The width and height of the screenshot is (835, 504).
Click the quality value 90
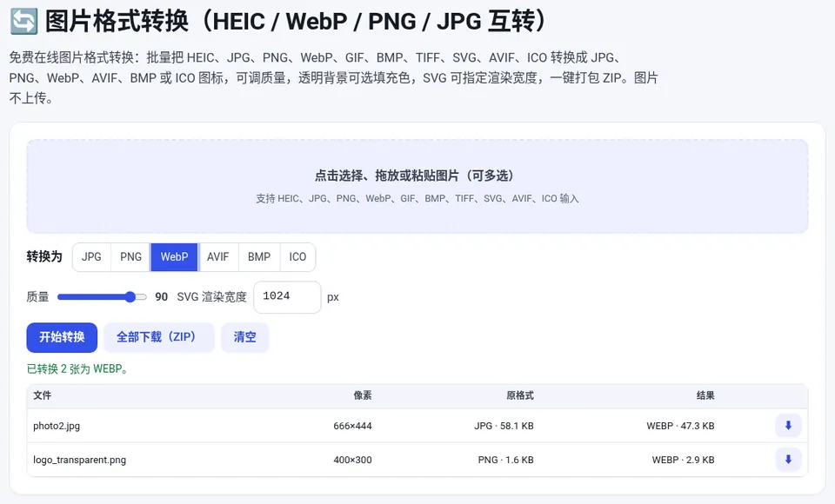tap(162, 297)
